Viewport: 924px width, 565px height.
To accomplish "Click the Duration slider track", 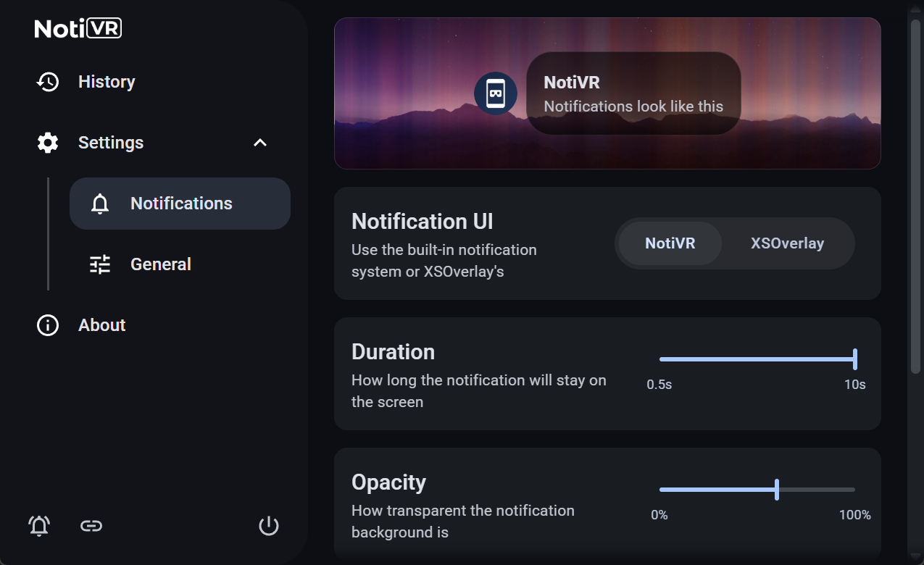I will [x=754, y=359].
